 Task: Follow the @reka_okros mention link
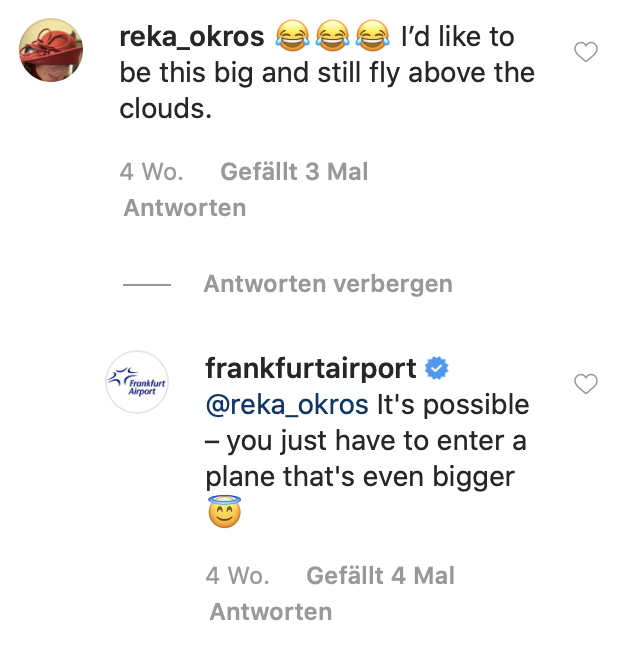(287, 405)
